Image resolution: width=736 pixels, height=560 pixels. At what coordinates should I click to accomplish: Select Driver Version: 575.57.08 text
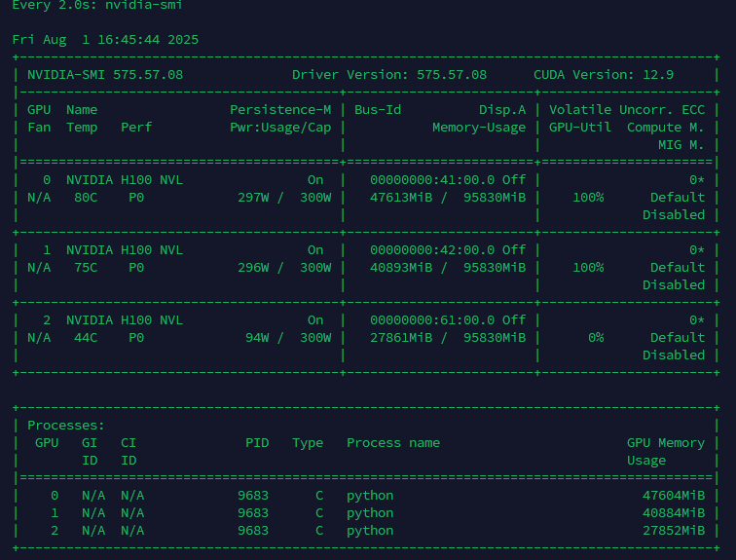[389, 75]
